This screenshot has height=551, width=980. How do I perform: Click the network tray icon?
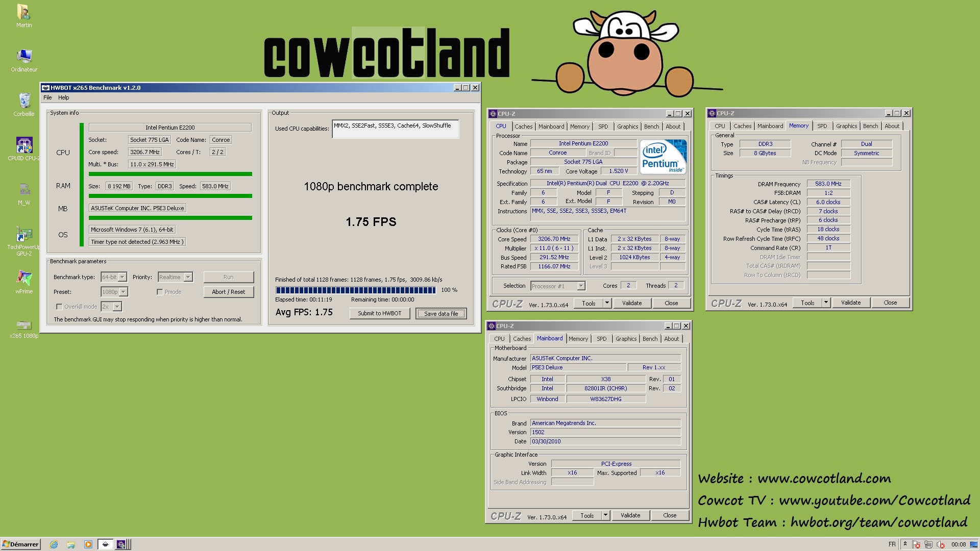click(x=928, y=544)
